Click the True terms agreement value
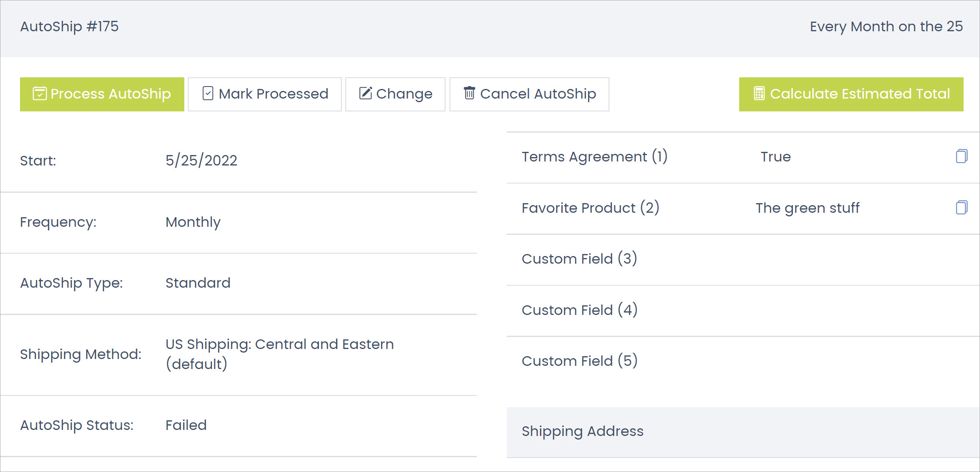 click(x=776, y=157)
